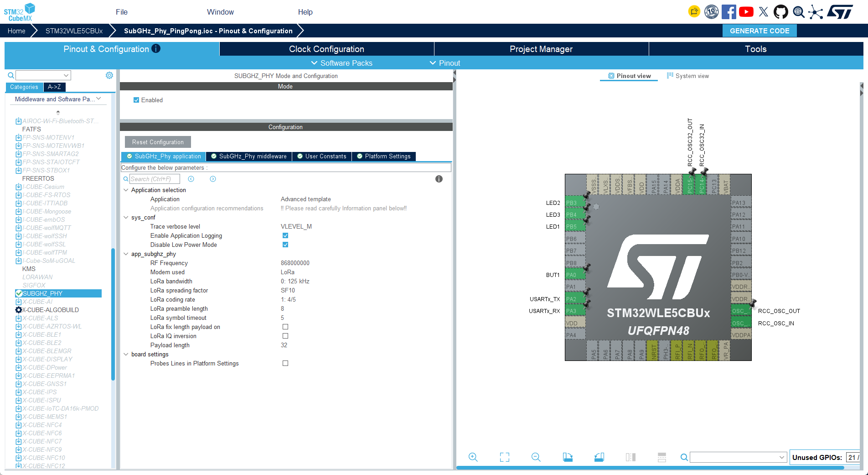This screenshot has width=868, height=475.
Task: Open SubGHz_Phy middleware tab
Action: [249, 157]
